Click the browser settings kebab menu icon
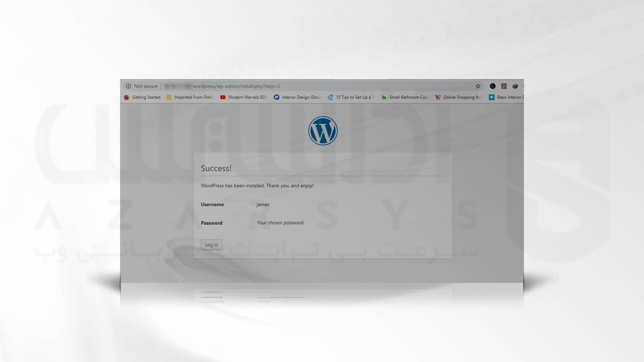 click(523, 86)
